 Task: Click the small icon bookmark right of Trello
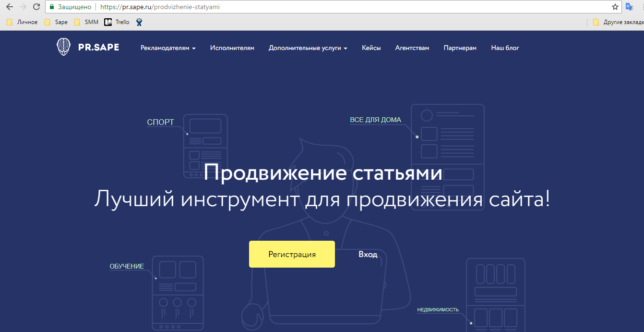tap(139, 22)
